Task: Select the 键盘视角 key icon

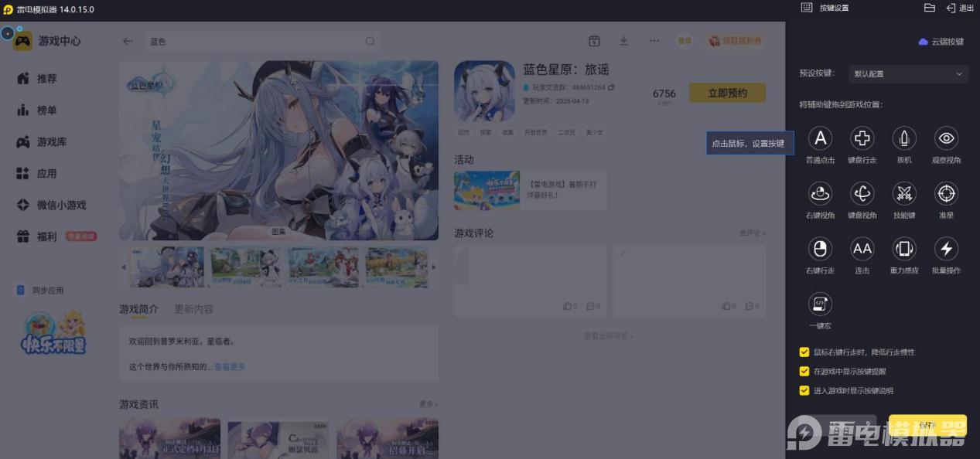Action: [862, 193]
